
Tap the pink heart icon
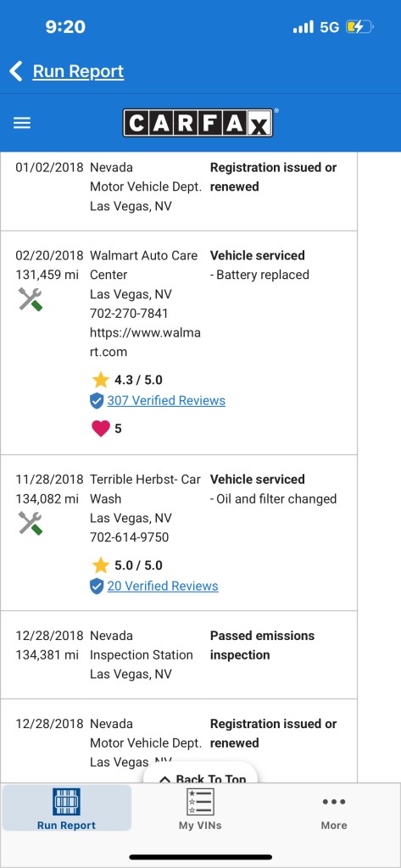click(100, 428)
